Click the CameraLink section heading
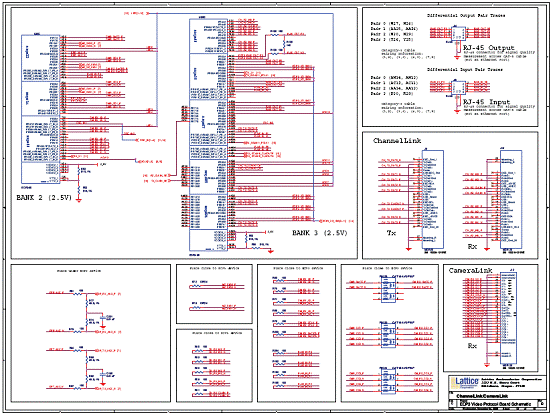 click(470, 270)
